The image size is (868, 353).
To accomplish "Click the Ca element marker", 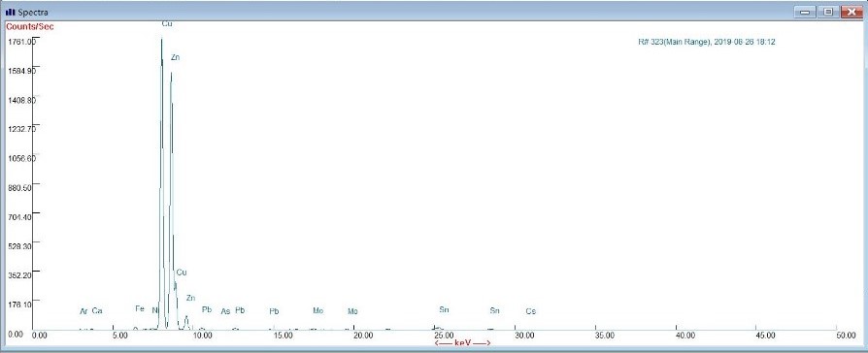I will point(97,311).
